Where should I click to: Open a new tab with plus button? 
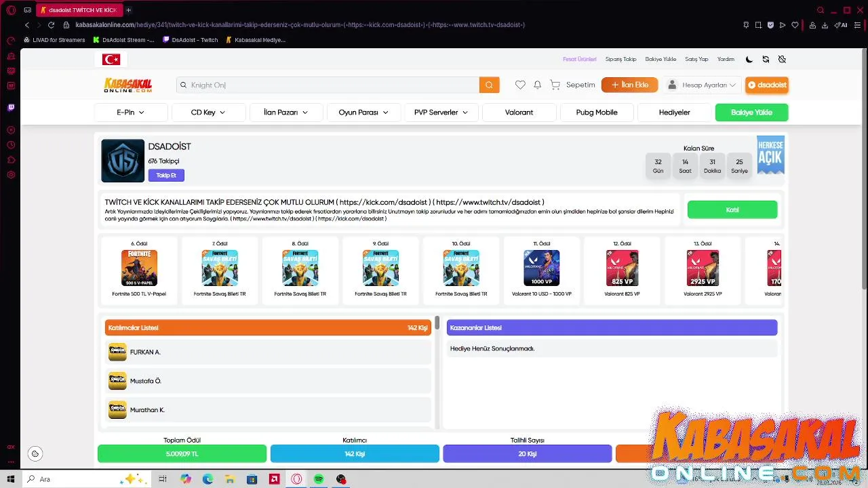[128, 10]
